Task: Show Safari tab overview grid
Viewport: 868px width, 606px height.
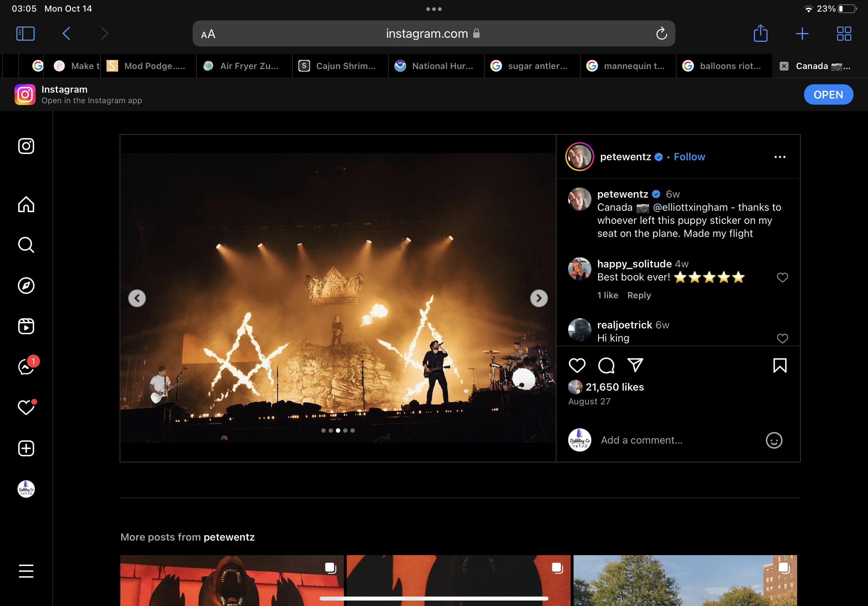Action: [844, 34]
